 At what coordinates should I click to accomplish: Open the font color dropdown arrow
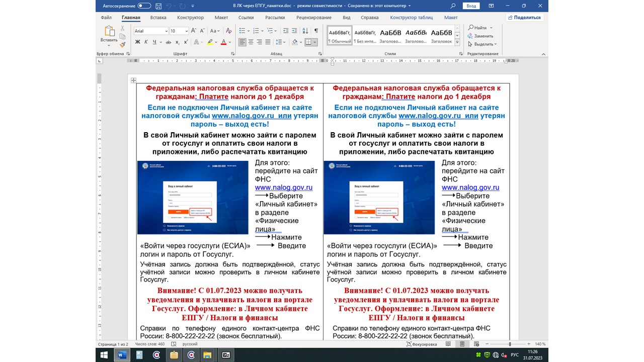[x=230, y=42]
